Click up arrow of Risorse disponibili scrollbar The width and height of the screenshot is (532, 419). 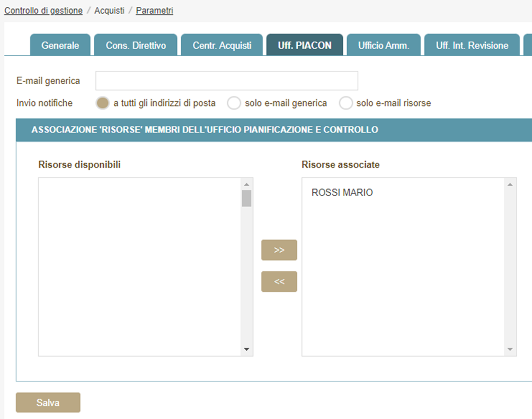246,184
